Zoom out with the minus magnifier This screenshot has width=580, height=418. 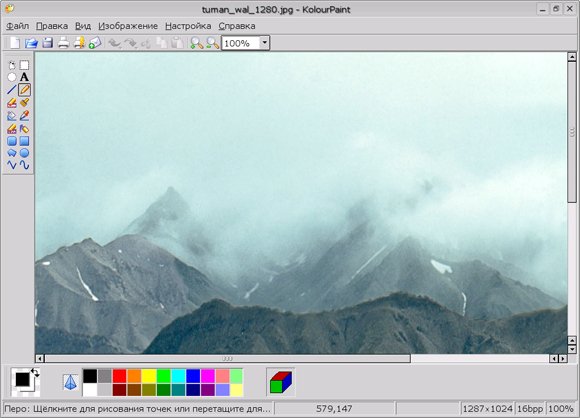tap(212, 43)
